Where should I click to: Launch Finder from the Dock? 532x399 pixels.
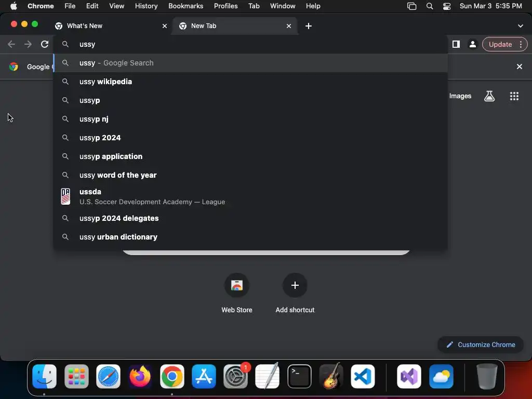[45, 376]
